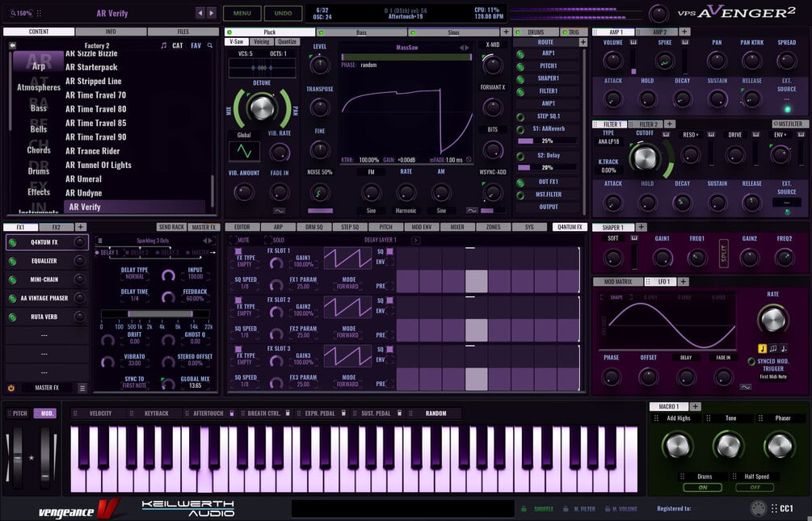Open the Delay Type NORMAL selector
This screenshot has width=812, height=521.
coord(135,276)
